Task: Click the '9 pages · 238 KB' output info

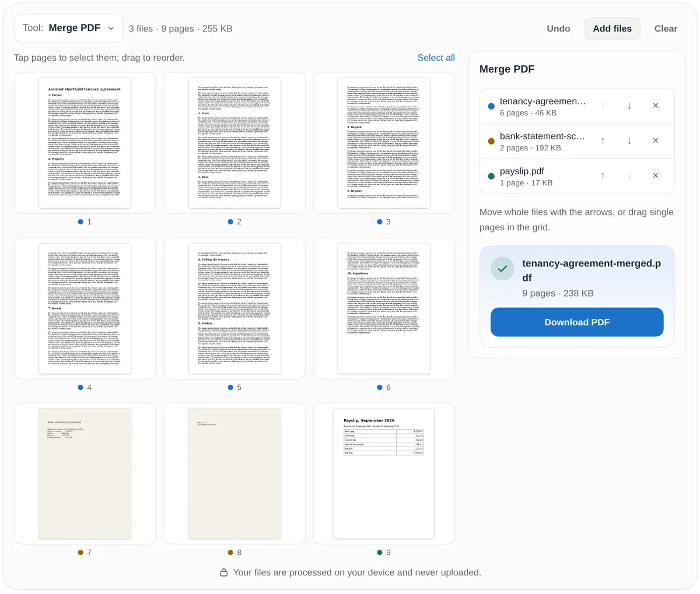Action: [558, 293]
